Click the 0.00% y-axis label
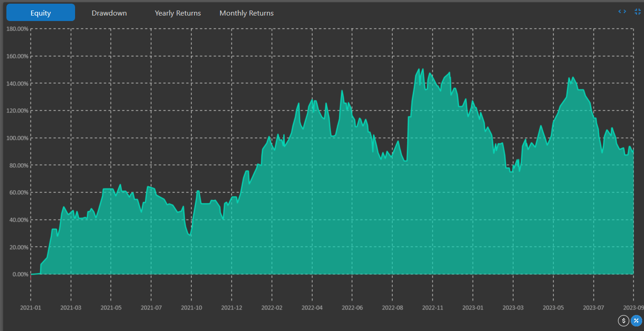644x331 pixels. (x=20, y=274)
